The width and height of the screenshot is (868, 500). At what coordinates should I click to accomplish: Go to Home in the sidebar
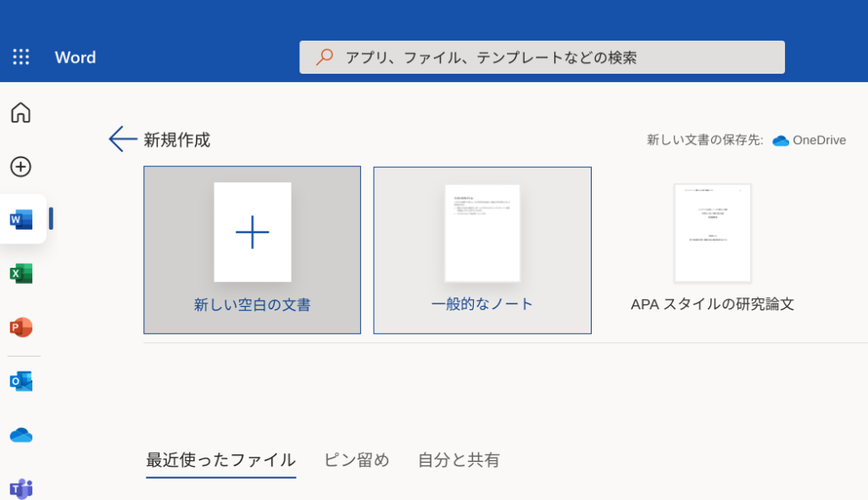(21, 113)
